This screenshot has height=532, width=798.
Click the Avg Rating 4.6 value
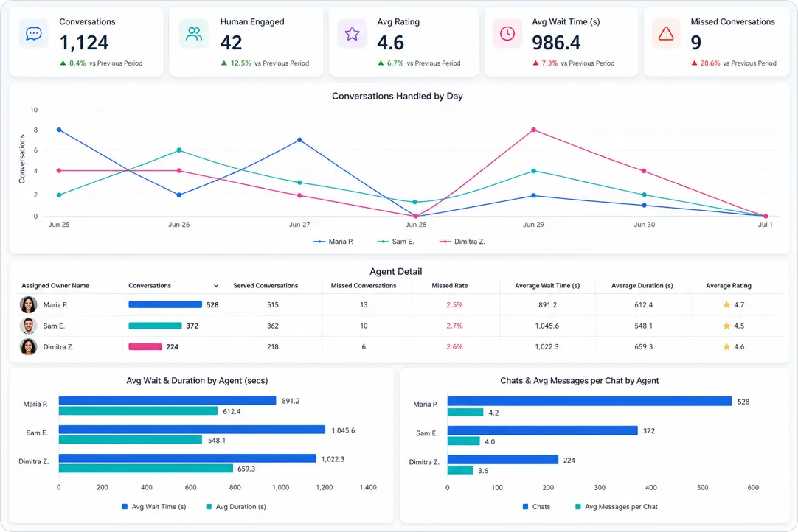pos(390,43)
